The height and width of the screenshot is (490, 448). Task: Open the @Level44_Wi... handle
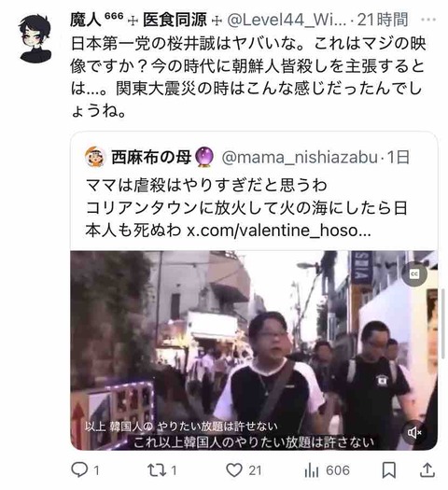pyautogui.click(x=287, y=20)
